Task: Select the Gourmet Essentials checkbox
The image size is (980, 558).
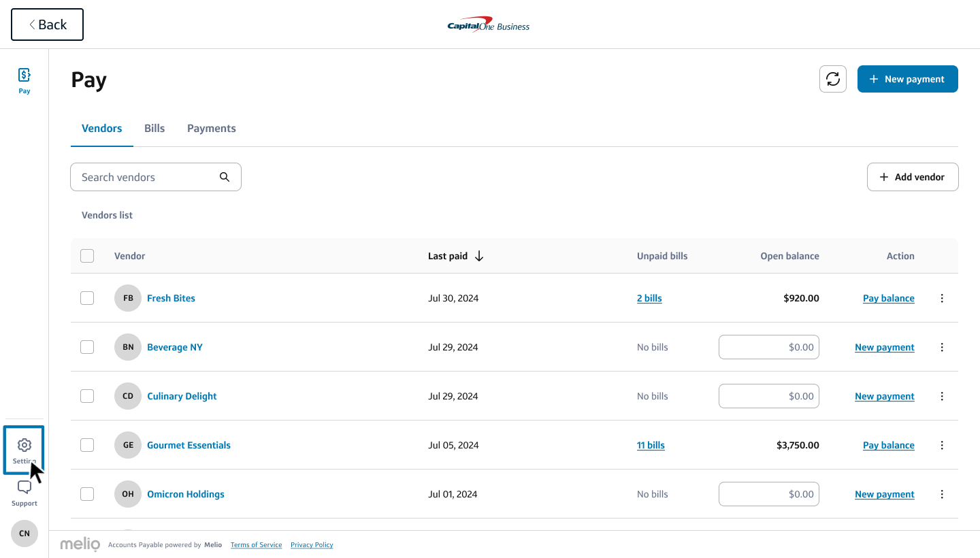Action: click(87, 445)
